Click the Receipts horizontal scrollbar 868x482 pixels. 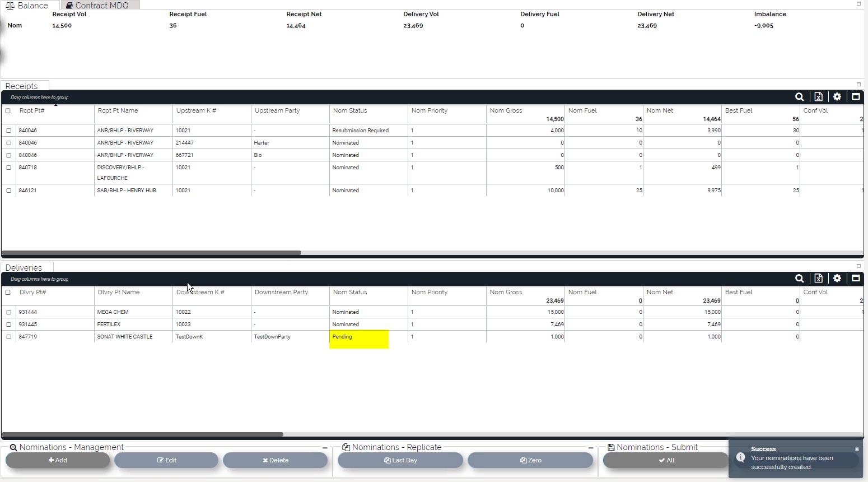pyautogui.click(x=151, y=253)
